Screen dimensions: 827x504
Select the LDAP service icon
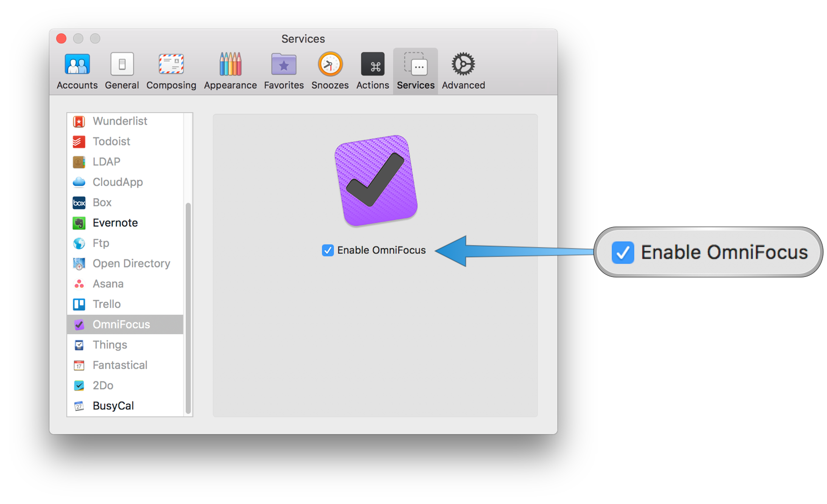[79, 162]
